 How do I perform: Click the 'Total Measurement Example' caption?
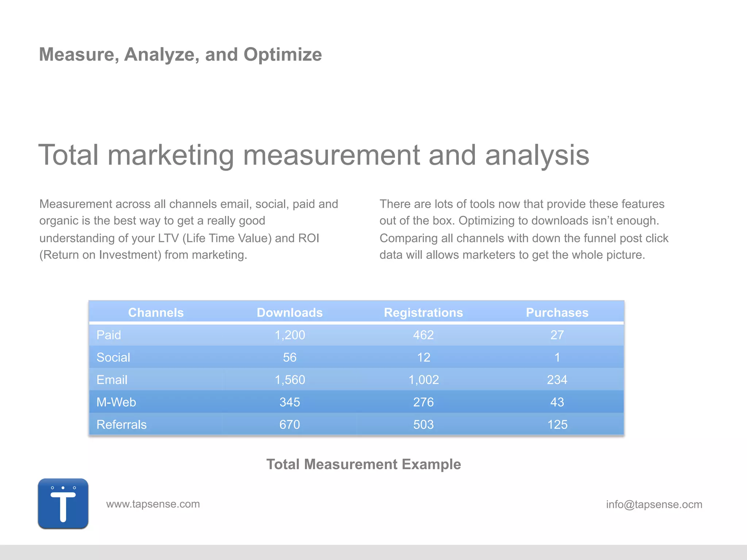point(364,464)
